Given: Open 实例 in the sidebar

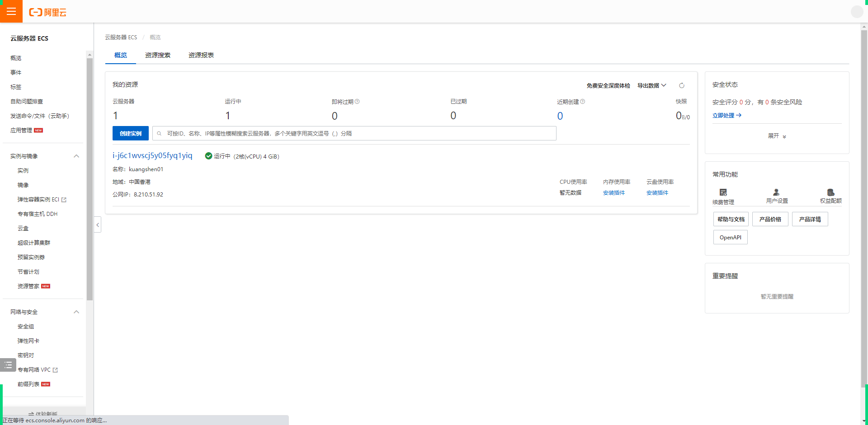Looking at the screenshot, I should click(23, 170).
